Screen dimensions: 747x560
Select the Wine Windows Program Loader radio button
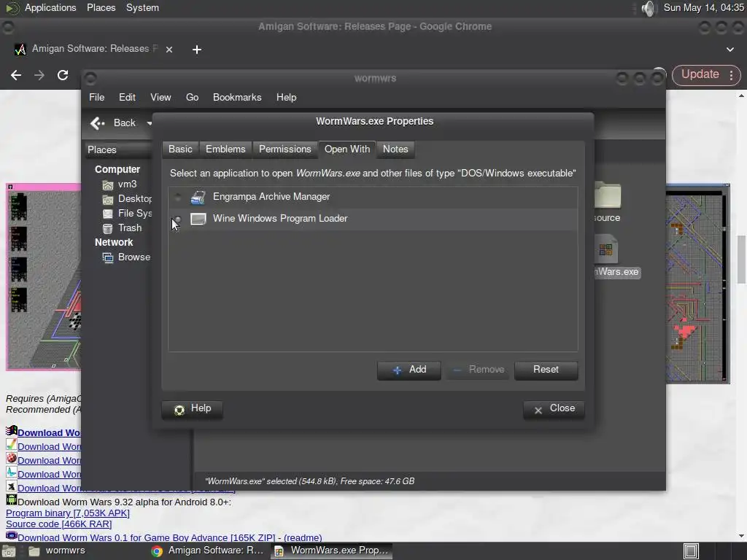click(178, 219)
